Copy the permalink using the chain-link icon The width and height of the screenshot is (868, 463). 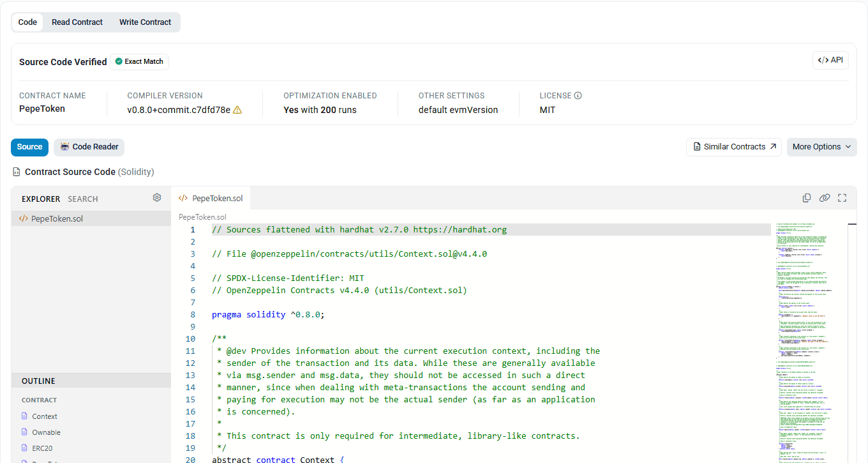825,198
